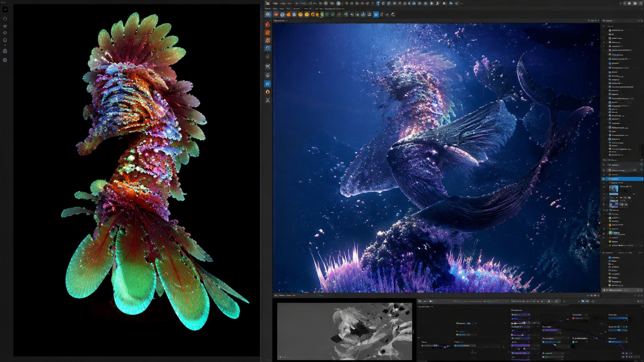
Task: Click the blue-highlighted icon in the topmost icon row
Action: pyautogui.click(x=378, y=3)
